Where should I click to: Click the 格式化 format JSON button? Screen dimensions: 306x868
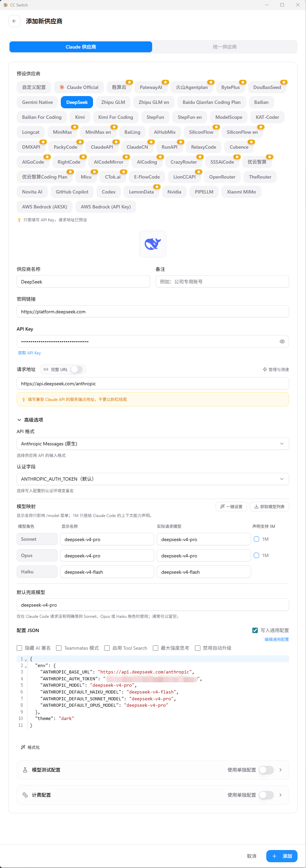click(30, 747)
